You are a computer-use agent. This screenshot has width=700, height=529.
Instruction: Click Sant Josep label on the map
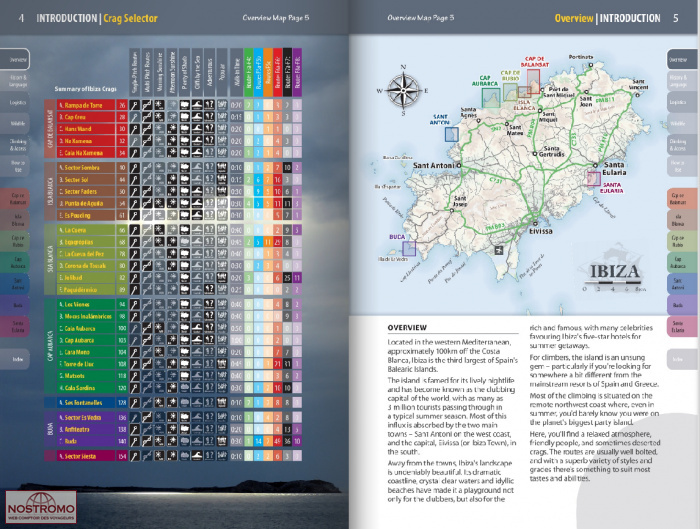[460, 200]
